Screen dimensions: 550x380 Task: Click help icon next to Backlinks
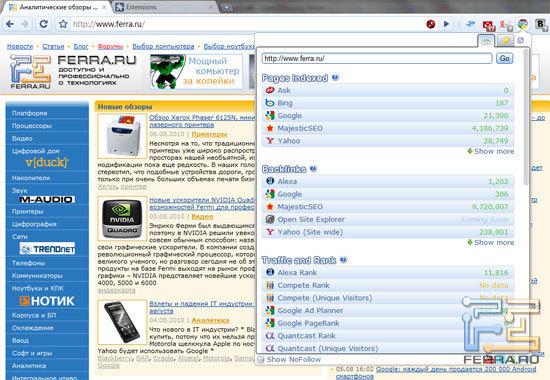click(x=313, y=169)
